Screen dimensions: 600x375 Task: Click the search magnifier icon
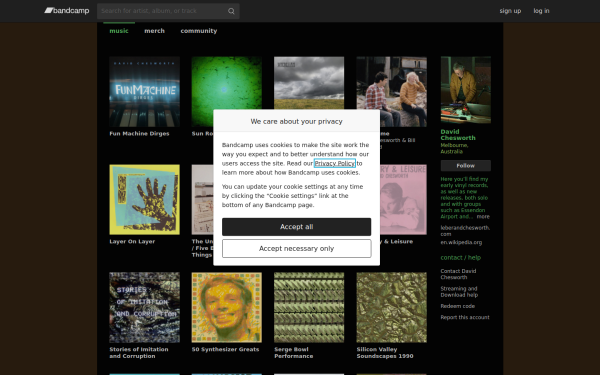point(231,11)
